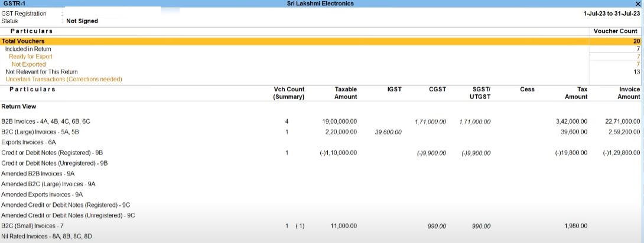Select Amended Exports Invoices - 9A row

(x=42, y=194)
